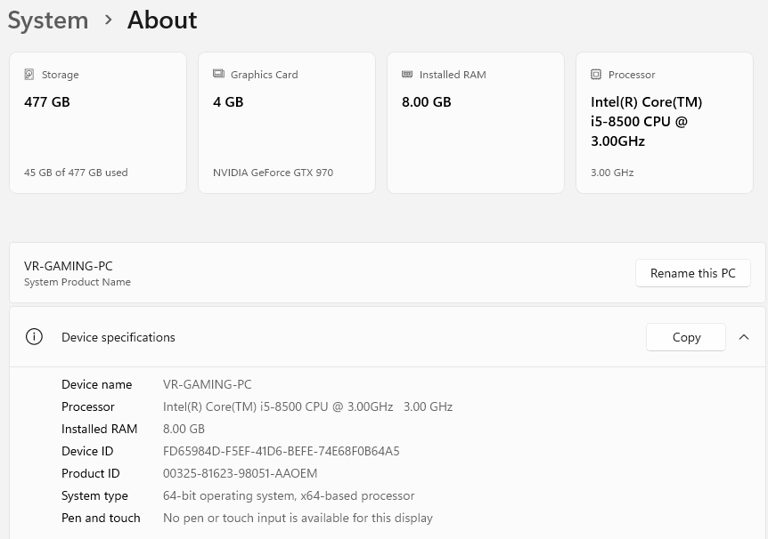The height and width of the screenshot is (539, 768).
Task: Click the Rename this PC button
Action: (x=692, y=273)
